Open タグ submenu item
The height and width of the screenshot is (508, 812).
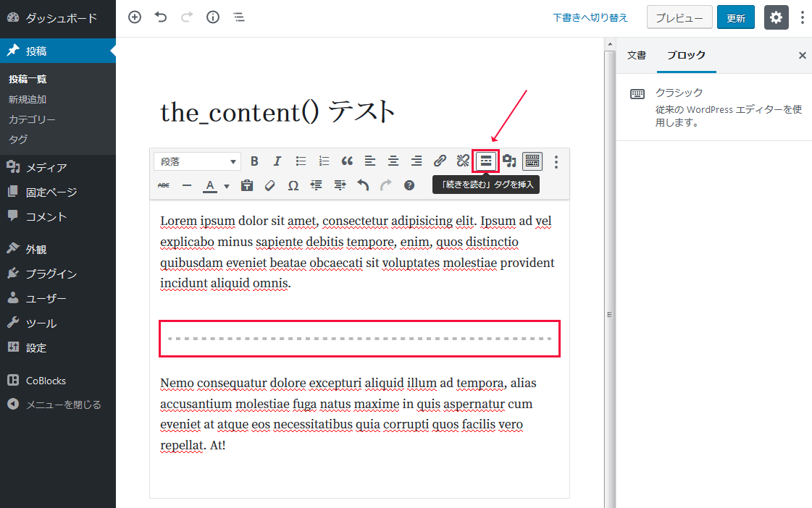(x=18, y=139)
